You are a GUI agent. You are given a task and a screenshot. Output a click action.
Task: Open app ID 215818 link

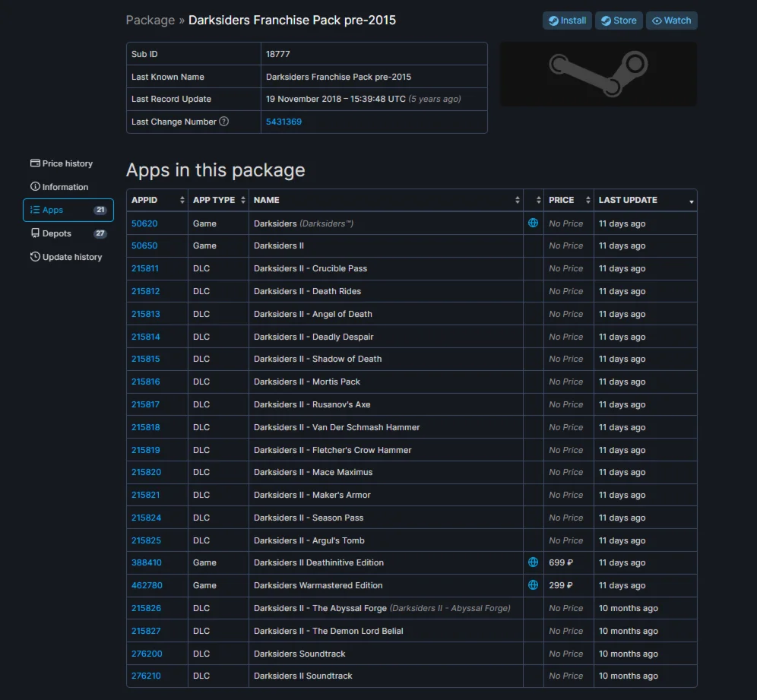click(x=145, y=427)
